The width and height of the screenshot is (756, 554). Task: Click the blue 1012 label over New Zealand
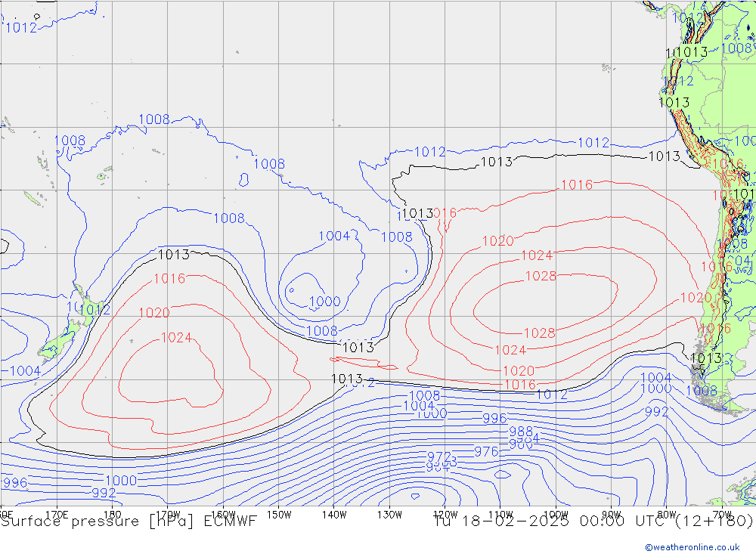click(94, 310)
